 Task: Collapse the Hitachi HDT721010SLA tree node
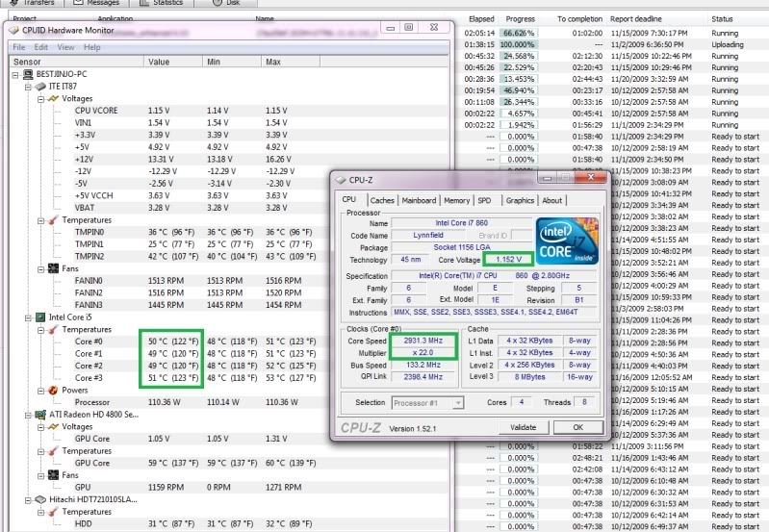(27, 499)
